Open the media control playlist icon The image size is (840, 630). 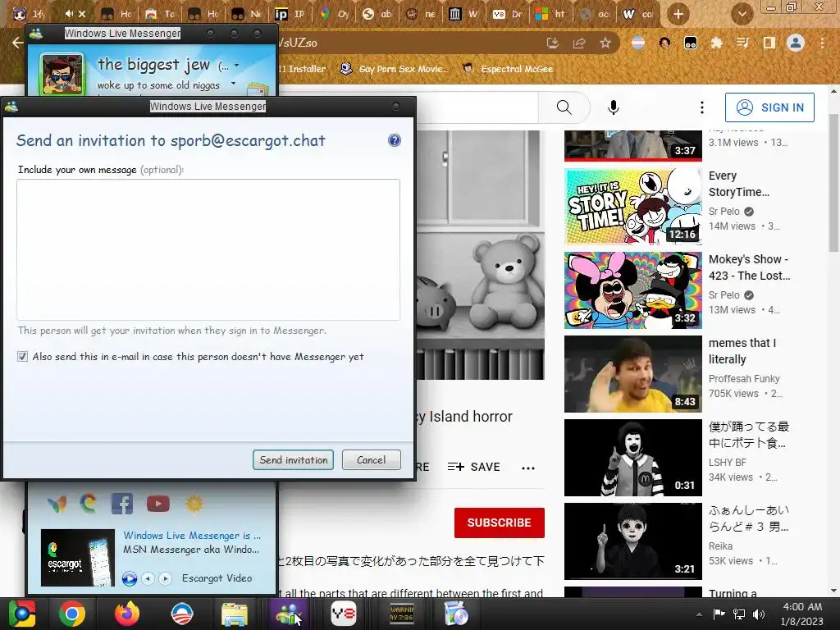742,43
